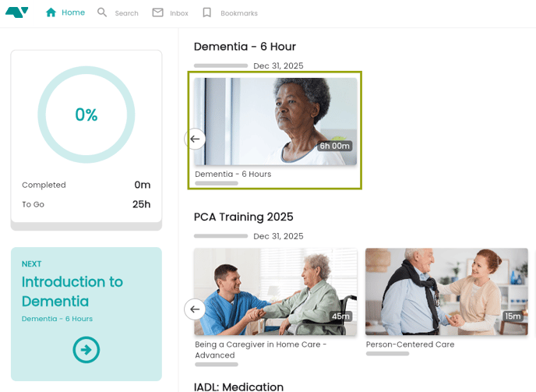Viewport: 536px width, 392px height.
Task: Click the Person-Centered Care course title
Action: pyautogui.click(x=410, y=344)
